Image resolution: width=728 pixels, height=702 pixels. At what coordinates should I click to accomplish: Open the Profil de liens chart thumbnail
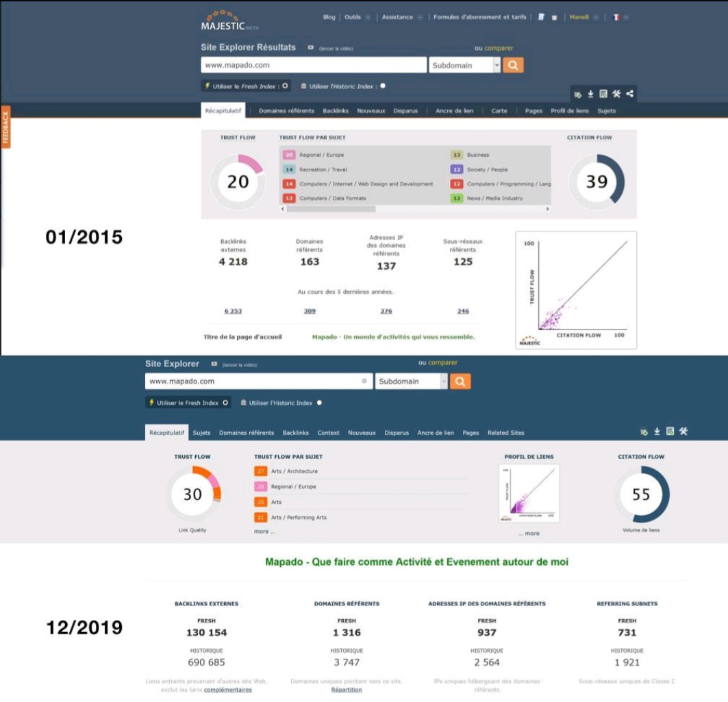[529, 494]
